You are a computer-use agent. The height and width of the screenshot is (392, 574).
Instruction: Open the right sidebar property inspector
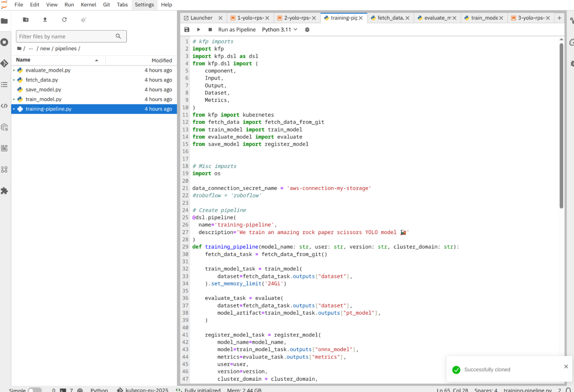572,21
